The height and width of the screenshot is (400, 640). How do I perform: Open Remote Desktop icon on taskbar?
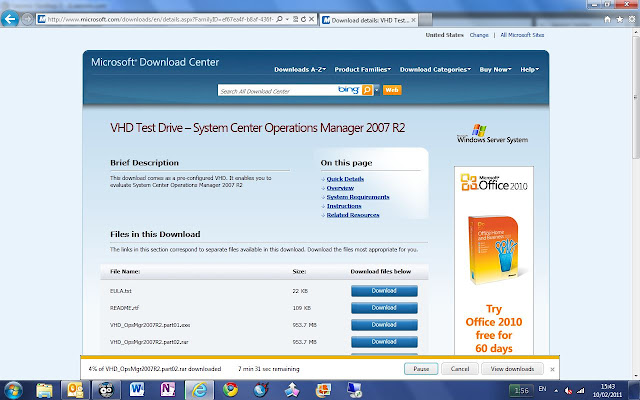354,390
